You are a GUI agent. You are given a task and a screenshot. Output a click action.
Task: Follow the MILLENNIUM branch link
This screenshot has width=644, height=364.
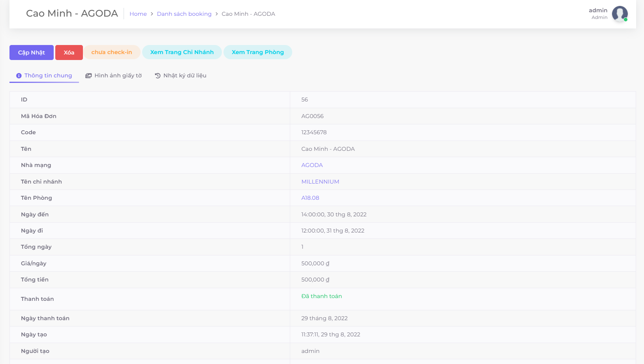(320, 182)
